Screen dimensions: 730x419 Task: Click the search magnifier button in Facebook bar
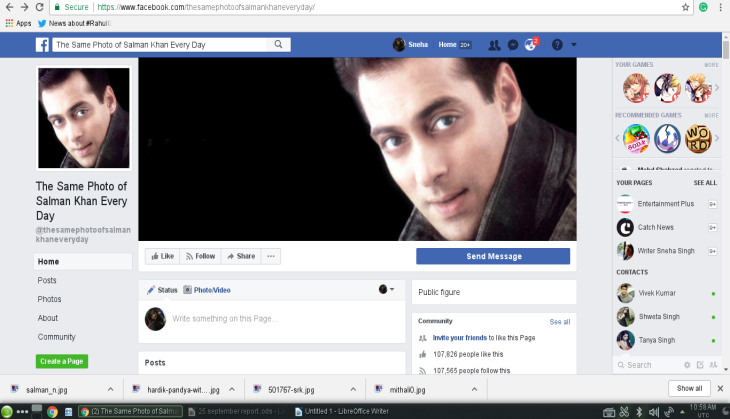point(278,44)
